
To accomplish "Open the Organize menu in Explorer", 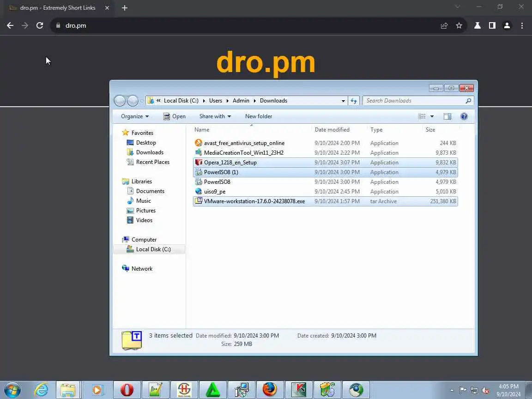I will [x=135, y=116].
